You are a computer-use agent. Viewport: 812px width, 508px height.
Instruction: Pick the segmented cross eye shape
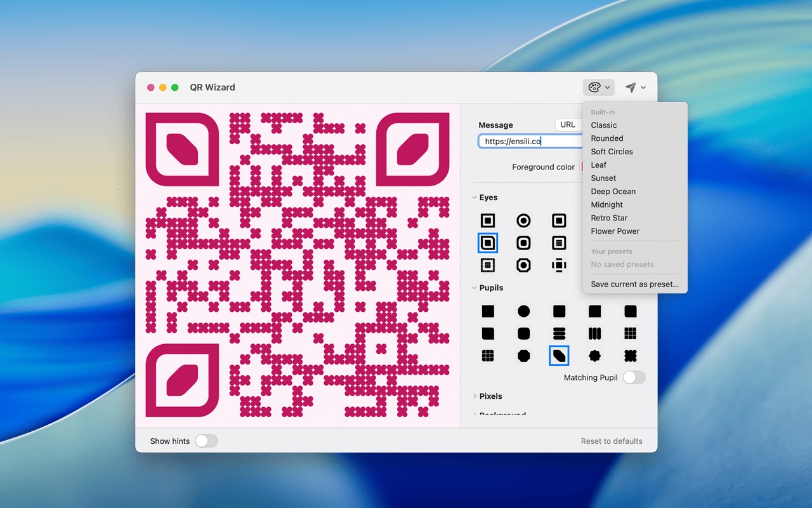pyautogui.click(x=559, y=265)
